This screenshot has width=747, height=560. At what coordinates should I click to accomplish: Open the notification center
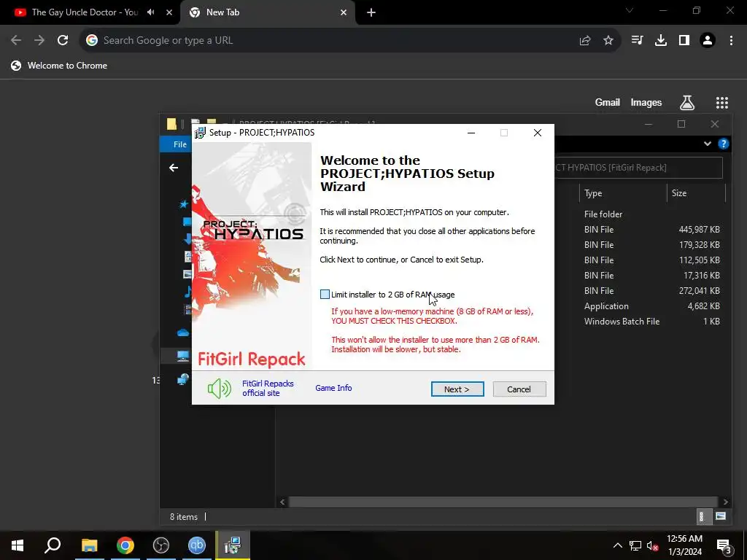pyautogui.click(x=724, y=545)
